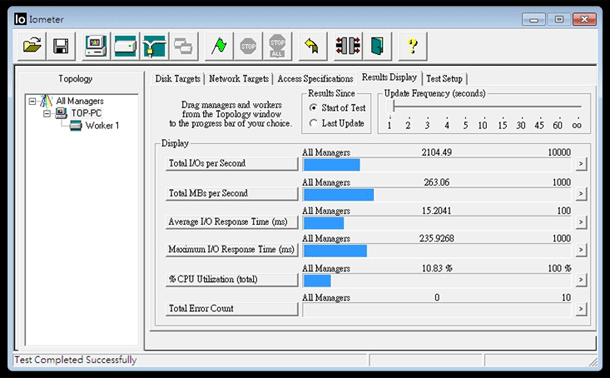Screen dimensions: 610x378
Task: Maximize the Iometer window
Action: coord(559,19)
